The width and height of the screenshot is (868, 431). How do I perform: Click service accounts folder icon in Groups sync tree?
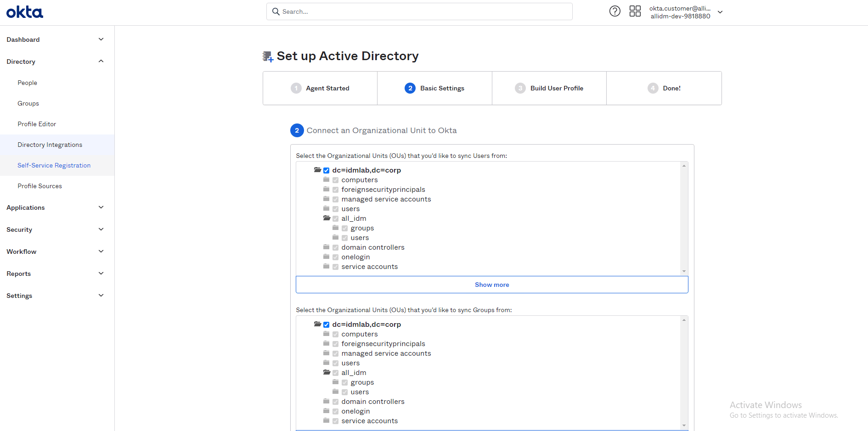(x=326, y=420)
